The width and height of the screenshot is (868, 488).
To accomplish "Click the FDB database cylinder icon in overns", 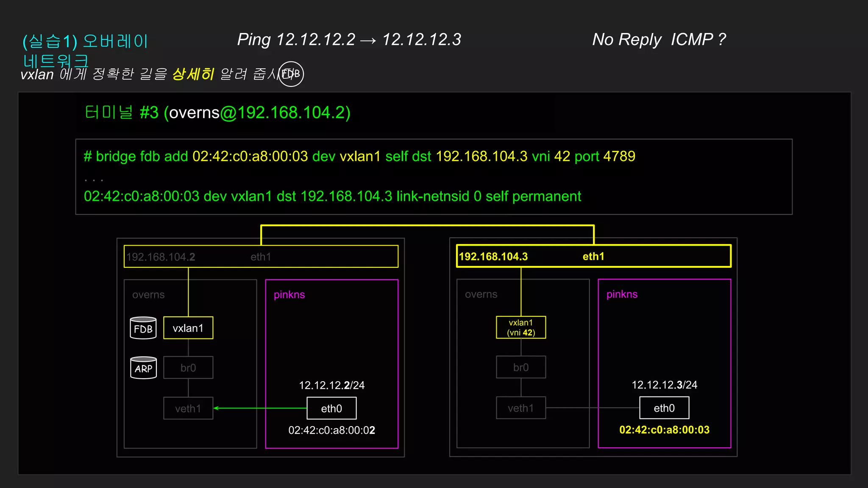I will [143, 328].
